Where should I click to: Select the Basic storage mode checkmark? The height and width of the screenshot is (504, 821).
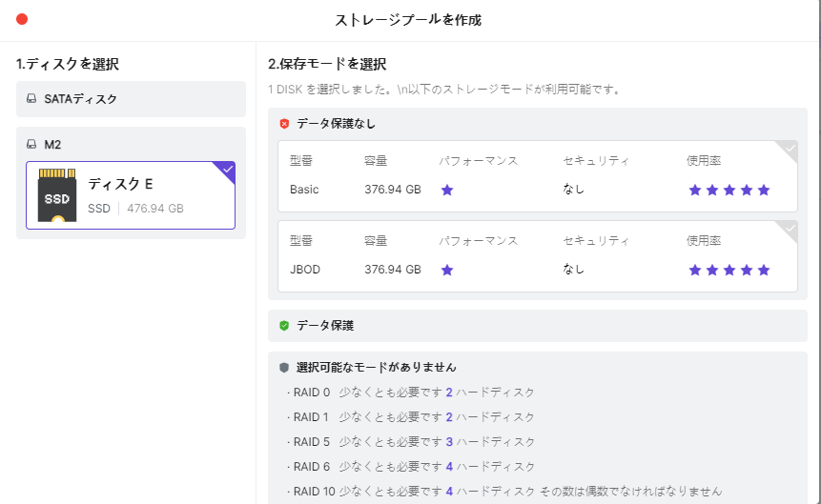(789, 149)
